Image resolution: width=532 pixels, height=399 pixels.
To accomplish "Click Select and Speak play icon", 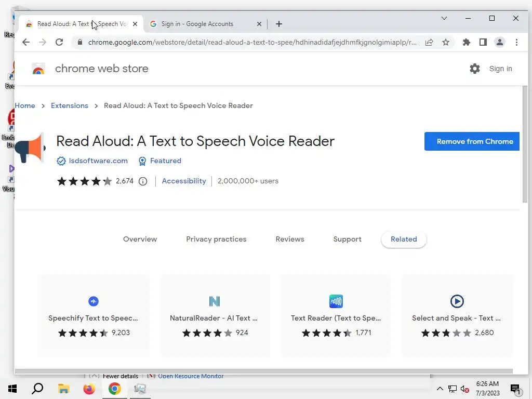I will coord(457,301).
